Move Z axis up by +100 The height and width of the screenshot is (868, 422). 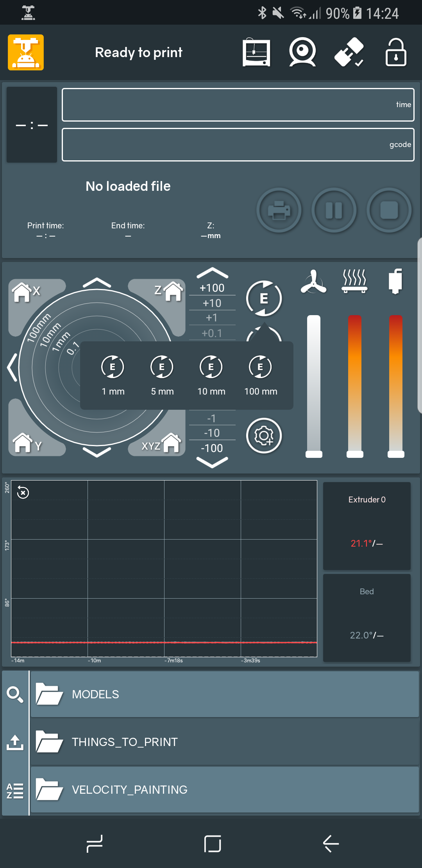(212, 288)
